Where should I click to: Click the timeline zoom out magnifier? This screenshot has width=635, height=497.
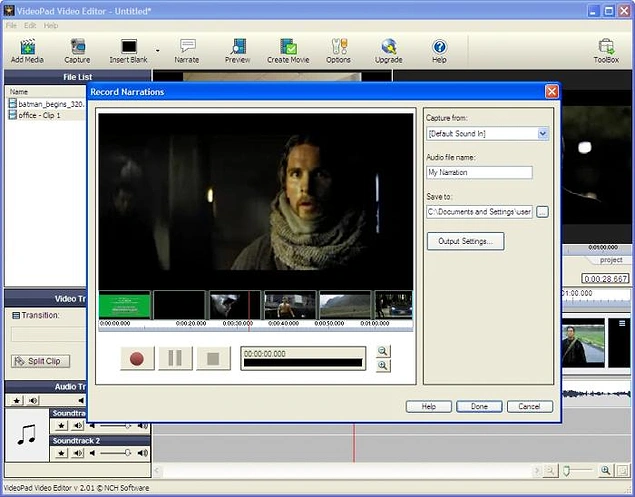pyautogui.click(x=550, y=471)
